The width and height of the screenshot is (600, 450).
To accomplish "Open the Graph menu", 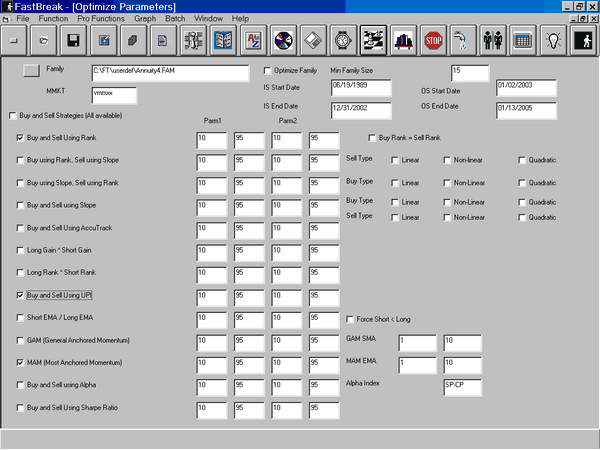I will tap(144, 19).
